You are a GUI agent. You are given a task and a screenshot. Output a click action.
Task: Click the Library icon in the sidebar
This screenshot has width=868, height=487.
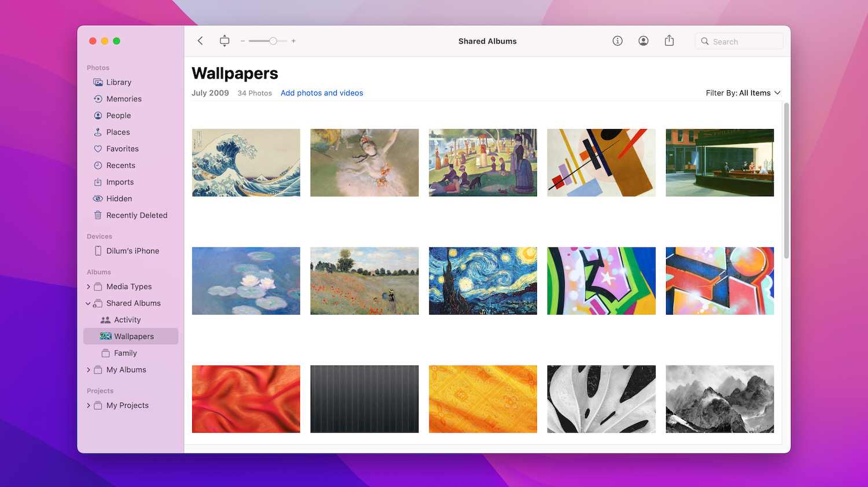(x=98, y=82)
